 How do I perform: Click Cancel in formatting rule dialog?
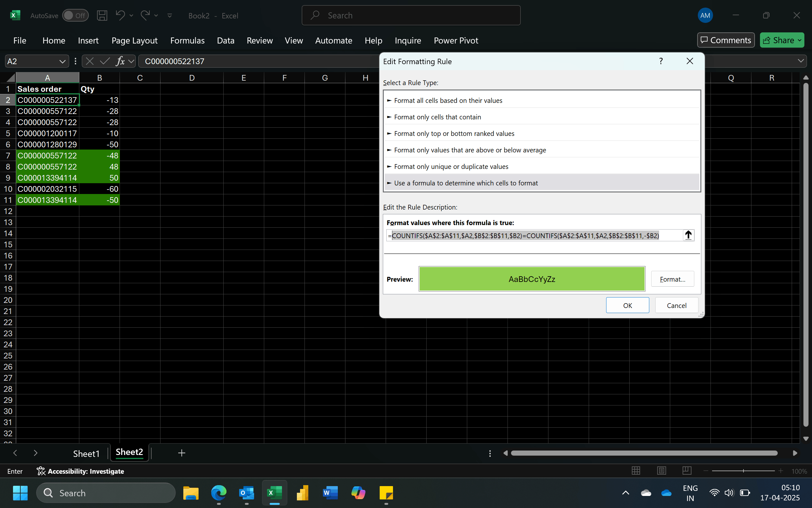[x=677, y=305]
